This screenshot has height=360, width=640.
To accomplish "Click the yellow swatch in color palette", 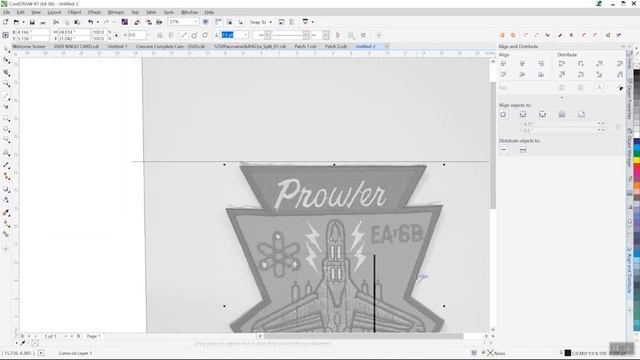I will [636, 161].
